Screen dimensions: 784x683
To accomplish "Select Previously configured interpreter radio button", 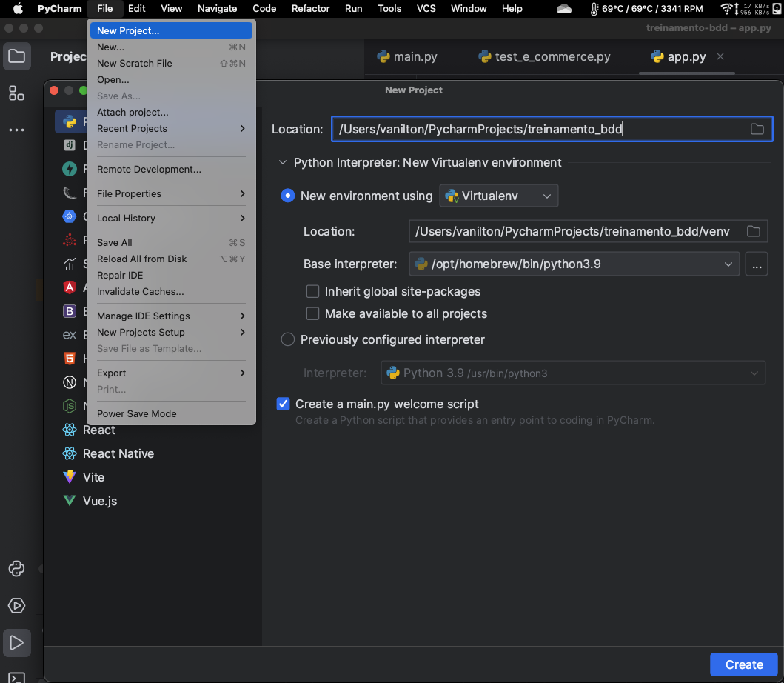I will pos(287,339).
